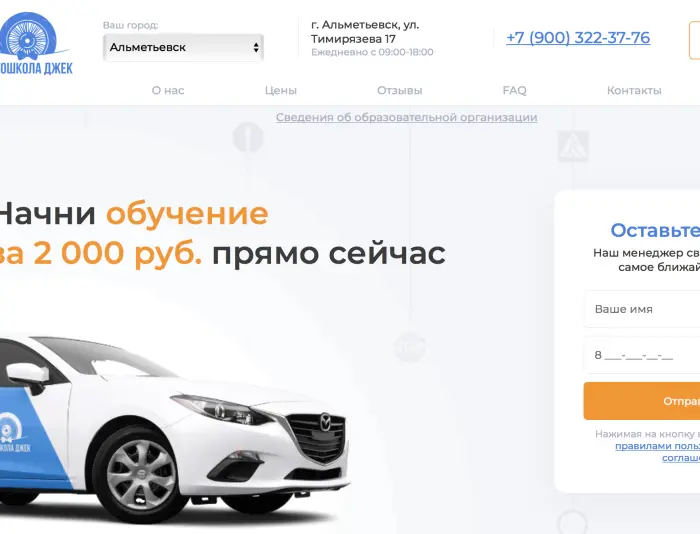Call the +7 (900) 322-37-76 phone link
The height and width of the screenshot is (534, 700).
[x=578, y=38]
